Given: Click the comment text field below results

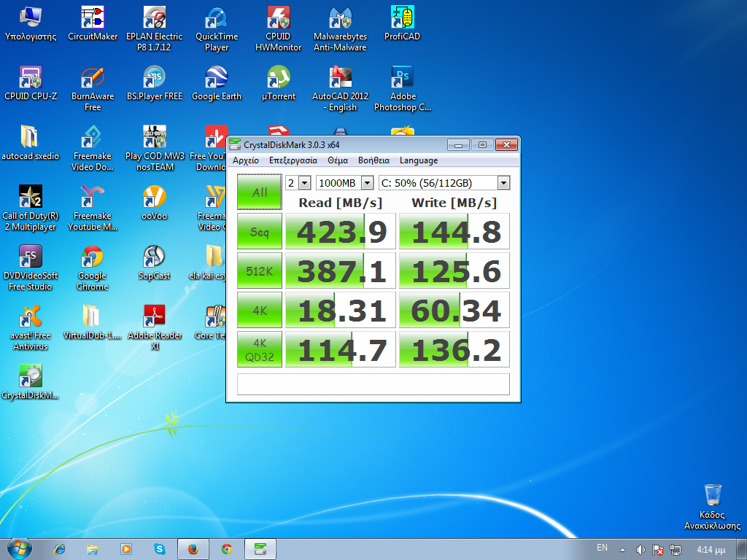Looking at the screenshot, I should pyautogui.click(x=373, y=384).
